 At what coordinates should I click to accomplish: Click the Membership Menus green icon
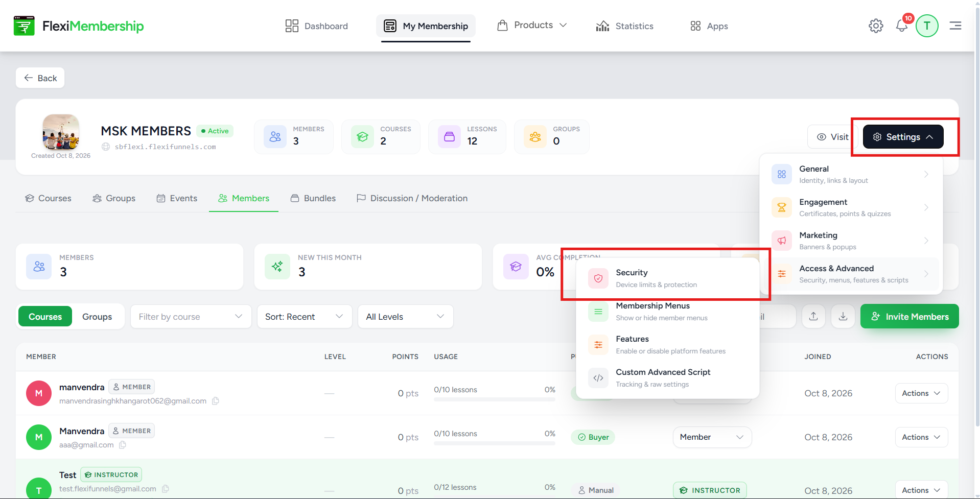[x=598, y=312]
